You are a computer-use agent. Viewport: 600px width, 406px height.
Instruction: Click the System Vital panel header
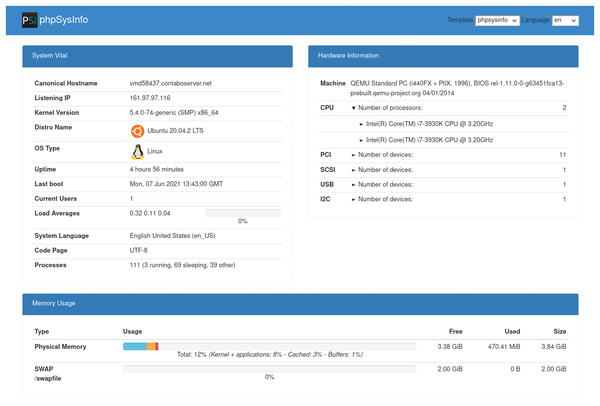[158, 56]
